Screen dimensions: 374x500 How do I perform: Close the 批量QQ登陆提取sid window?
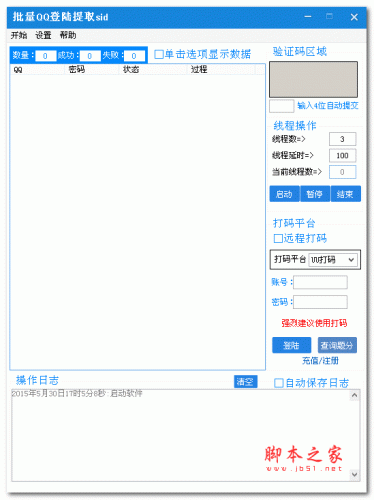coord(354,17)
